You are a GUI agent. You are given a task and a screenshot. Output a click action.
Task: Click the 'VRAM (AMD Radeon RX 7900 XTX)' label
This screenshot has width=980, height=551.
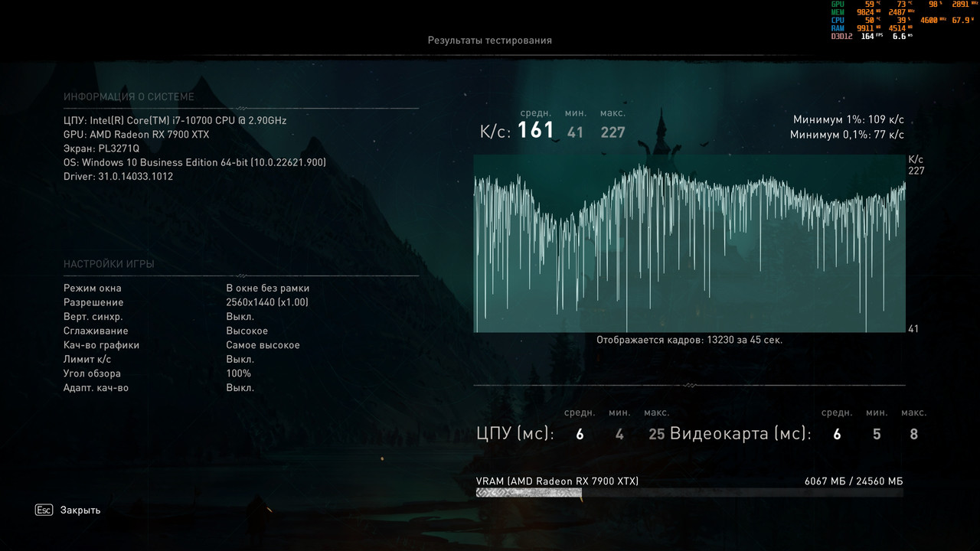[557, 481]
